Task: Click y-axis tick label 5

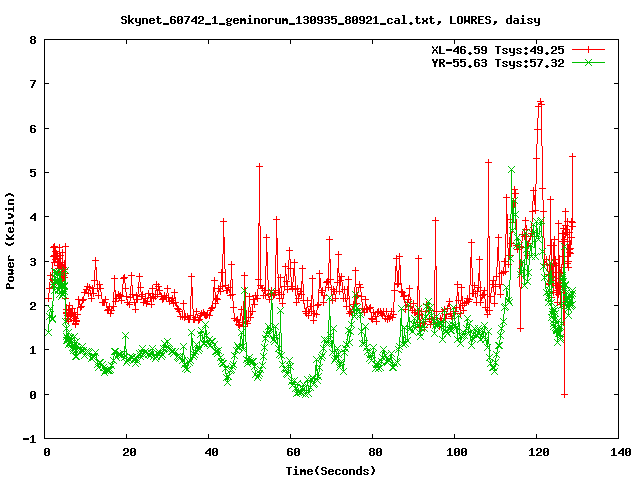Action: [33, 173]
